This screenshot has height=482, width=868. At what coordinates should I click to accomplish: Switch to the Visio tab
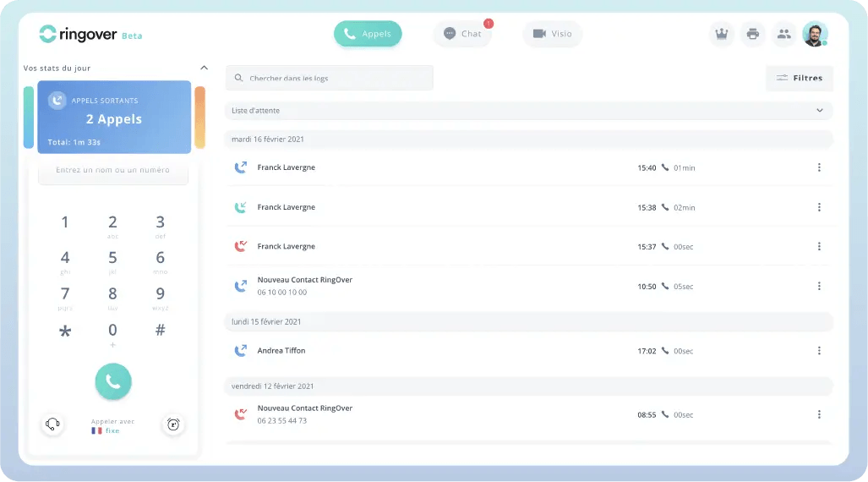point(552,34)
